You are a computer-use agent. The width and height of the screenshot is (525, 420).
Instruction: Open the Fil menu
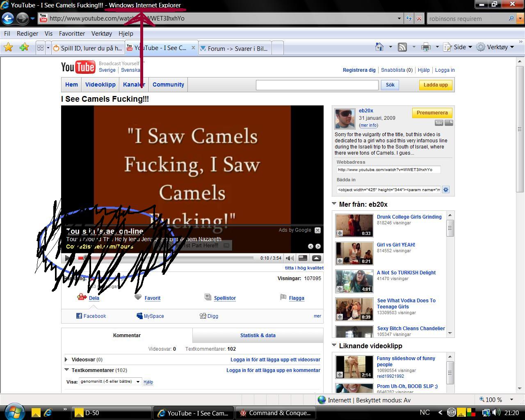click(7, 34)
